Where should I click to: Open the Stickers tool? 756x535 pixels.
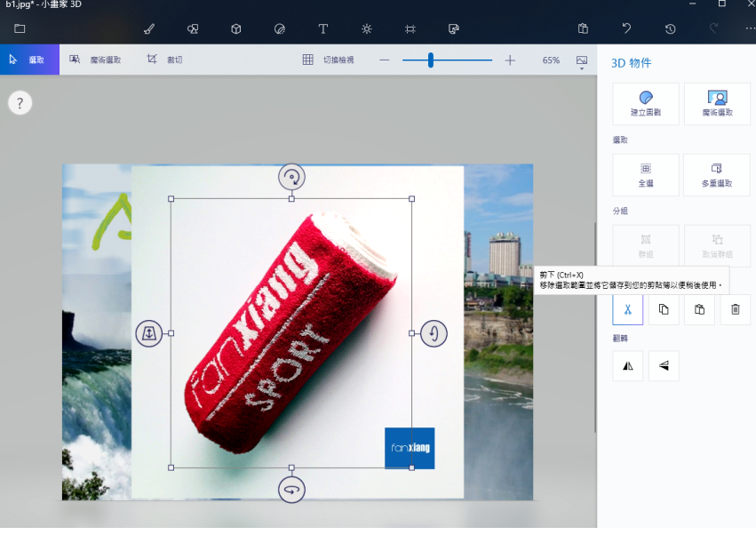tap(280, 29)
